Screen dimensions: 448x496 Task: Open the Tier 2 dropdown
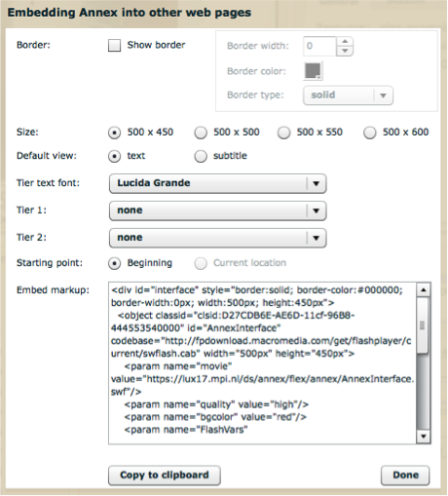217,238
